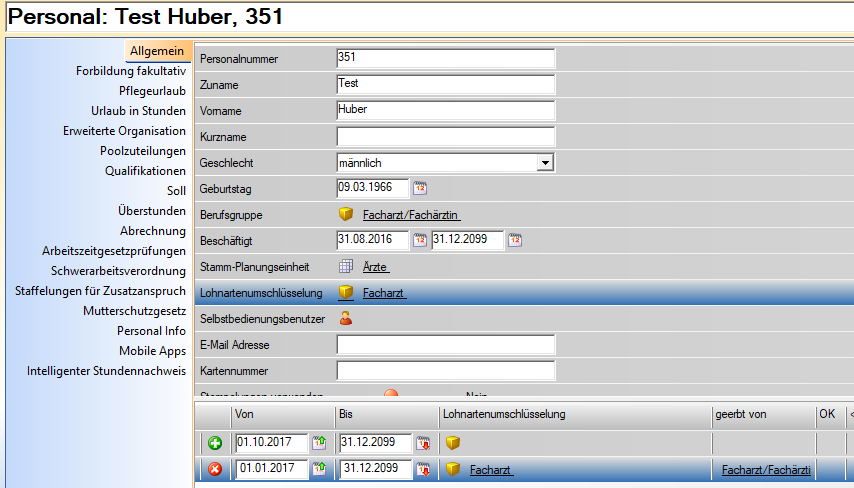Expand the Geschlecht dropdown
Screen dimensions: 854x488
(x=545, y=162)
